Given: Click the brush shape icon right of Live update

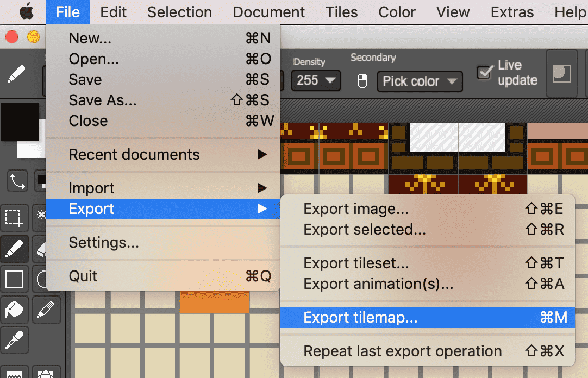Looking at the screenshot, I should click(561, 73).
